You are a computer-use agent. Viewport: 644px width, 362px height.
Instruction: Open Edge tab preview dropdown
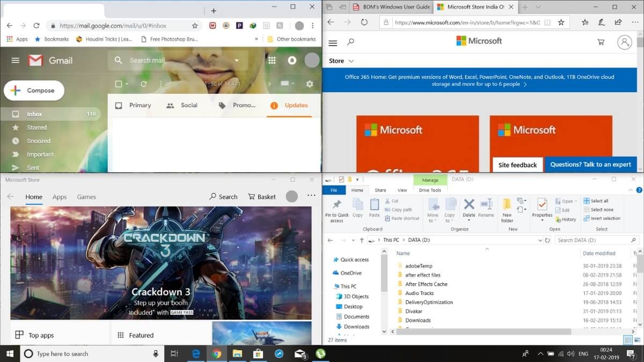(538, 7)
